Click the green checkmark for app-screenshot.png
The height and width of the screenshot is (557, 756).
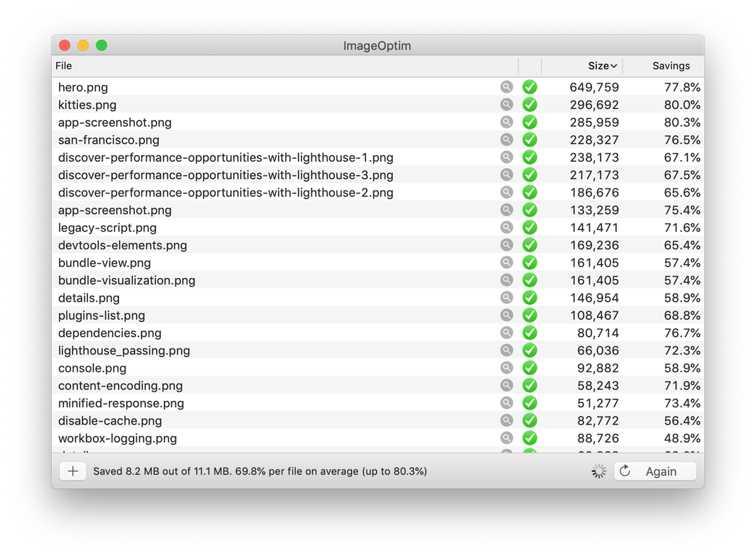[529, 122]
